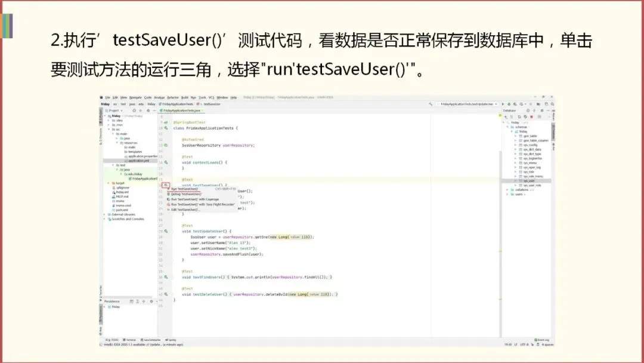Click the table view icon in Database toolbar
Screen dimensions: 644x363
pos(539,117)
